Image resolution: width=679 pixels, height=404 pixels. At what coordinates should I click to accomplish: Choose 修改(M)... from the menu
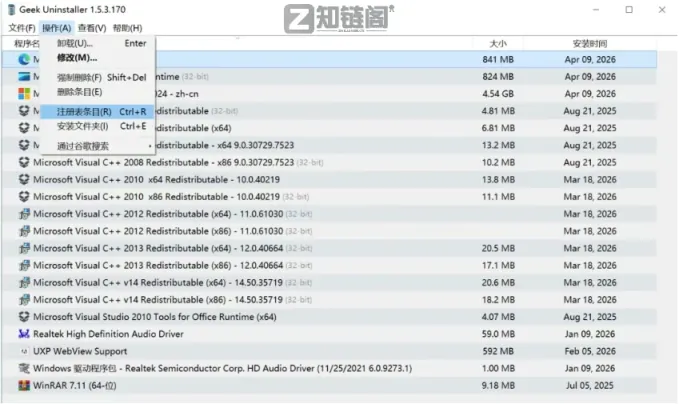(x=97, y=58)
